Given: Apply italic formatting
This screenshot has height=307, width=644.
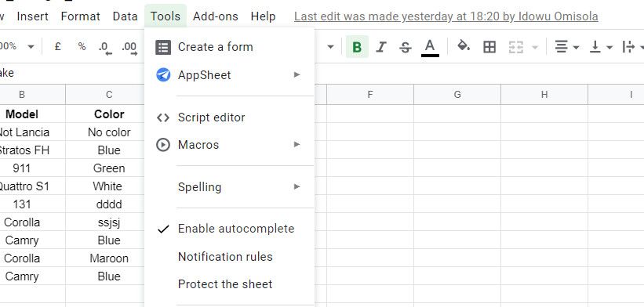Looking at the screenshot, I should [381, 47].
